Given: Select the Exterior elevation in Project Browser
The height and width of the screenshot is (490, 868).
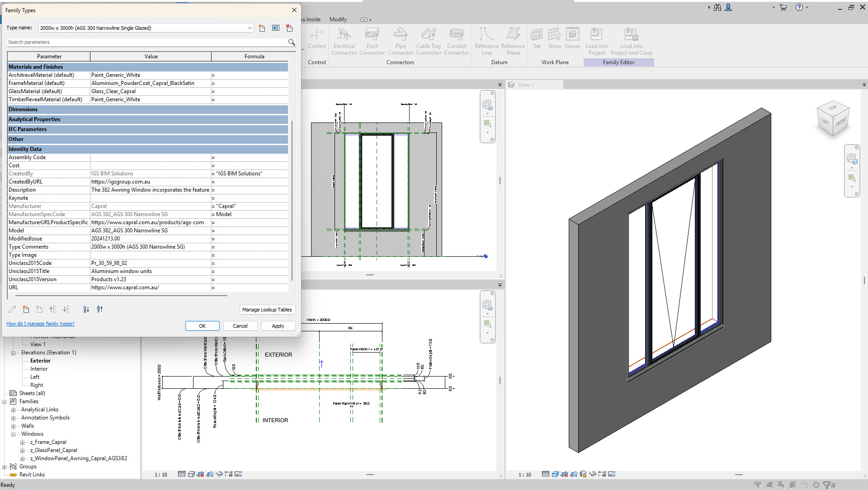Looking at the screenshot, I should tap(40, 361).
